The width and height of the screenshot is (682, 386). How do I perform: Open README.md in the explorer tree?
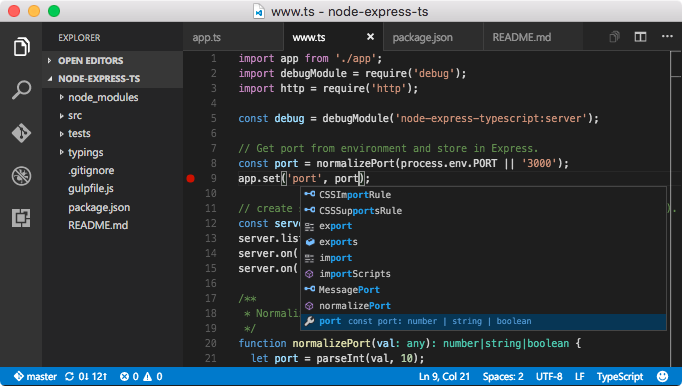pos(98,225)
